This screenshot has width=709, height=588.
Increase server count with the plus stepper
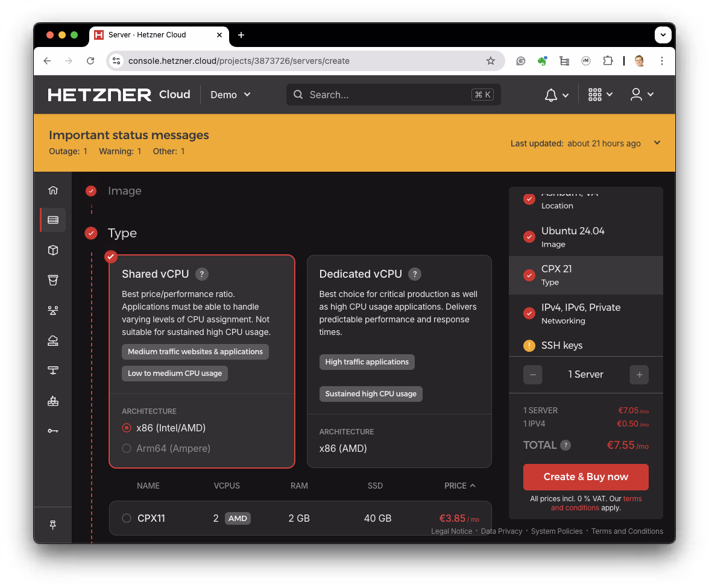[639, 374]
